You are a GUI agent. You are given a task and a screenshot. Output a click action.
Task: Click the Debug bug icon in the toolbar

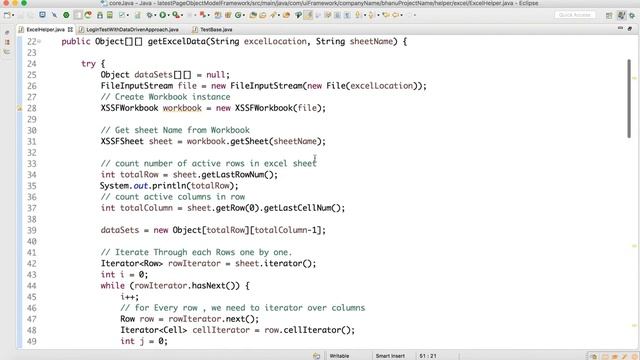tap(149, 15)
